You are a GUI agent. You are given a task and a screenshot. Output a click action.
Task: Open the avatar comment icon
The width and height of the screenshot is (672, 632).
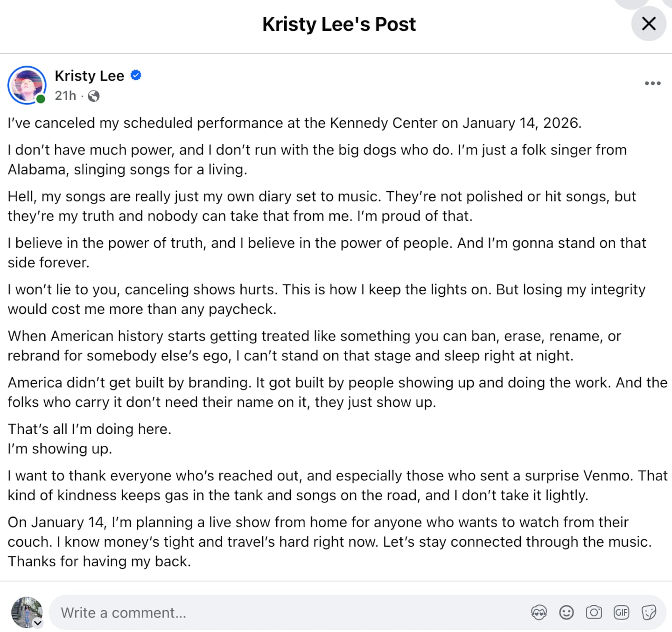pyautogui.click(x=539, y=612)
